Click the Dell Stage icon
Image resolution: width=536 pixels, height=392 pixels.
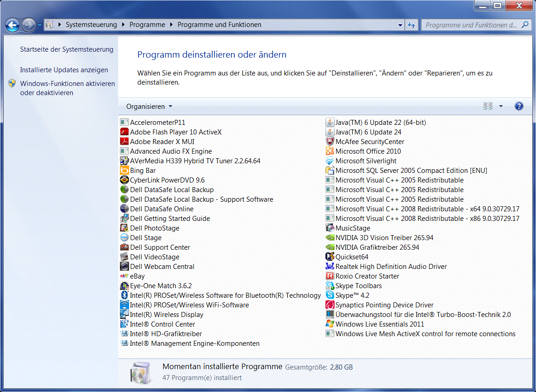[x=125, y=237]
